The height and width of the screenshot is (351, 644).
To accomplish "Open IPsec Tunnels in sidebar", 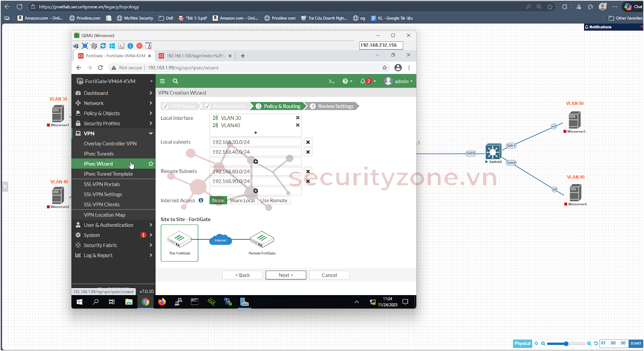I will click(99, 154).
